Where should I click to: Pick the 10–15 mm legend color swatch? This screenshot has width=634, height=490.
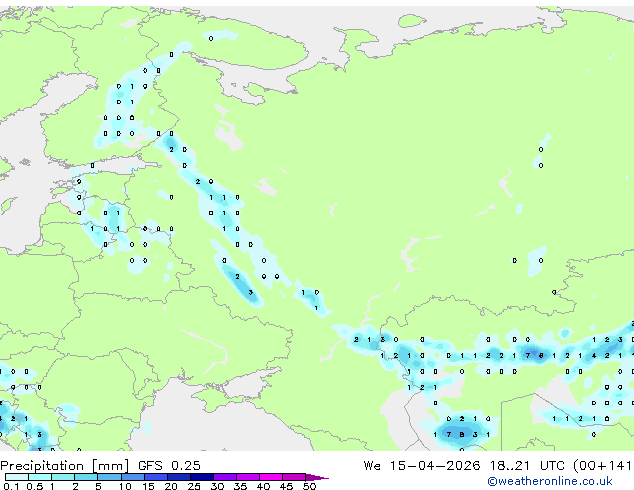click(132, 477)
